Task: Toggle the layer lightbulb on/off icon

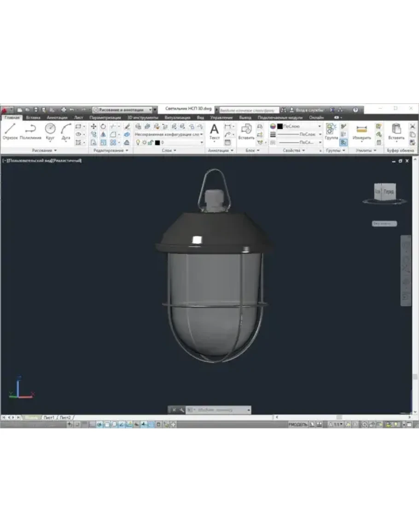Action: tap(138, 143)
